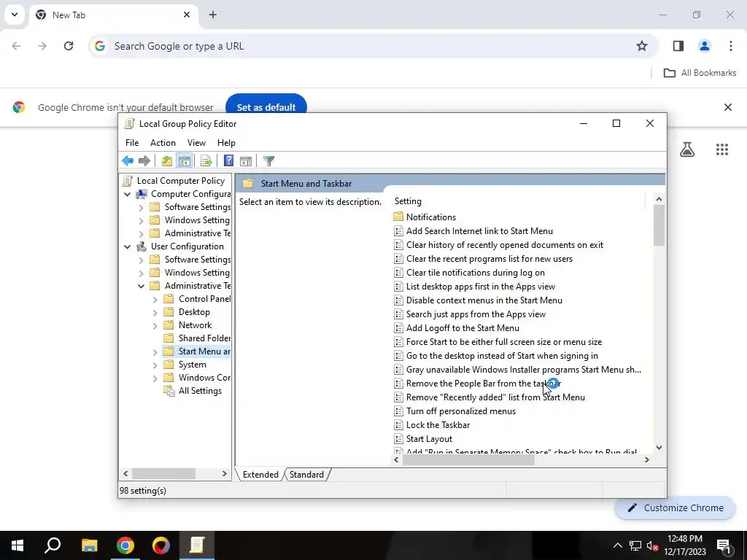Open the View menu
The height and width of the screenshot is (560, 747).
click(x=196, y=143)
